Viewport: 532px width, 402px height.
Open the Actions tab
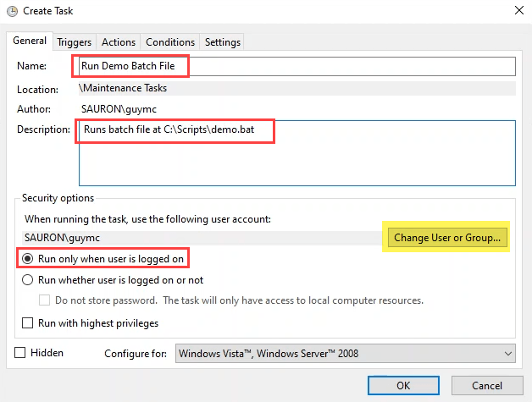(x=119, y=41)
